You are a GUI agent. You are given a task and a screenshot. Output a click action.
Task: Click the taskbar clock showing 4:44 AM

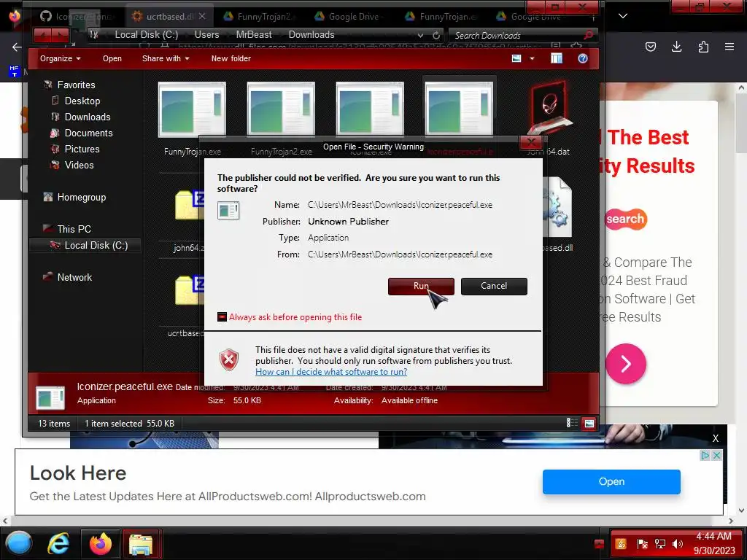click(x=713, y=543)
